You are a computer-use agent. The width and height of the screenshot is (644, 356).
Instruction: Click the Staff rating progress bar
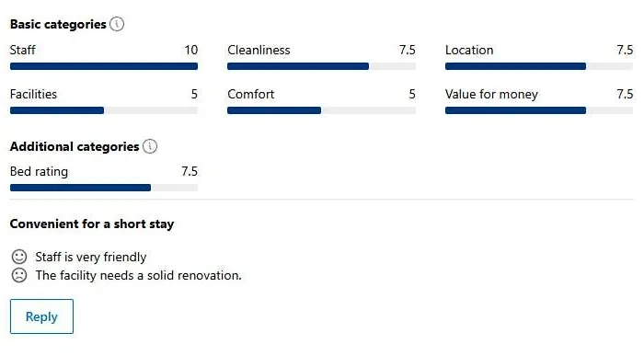pyautogui.click(x=104, y=66)
